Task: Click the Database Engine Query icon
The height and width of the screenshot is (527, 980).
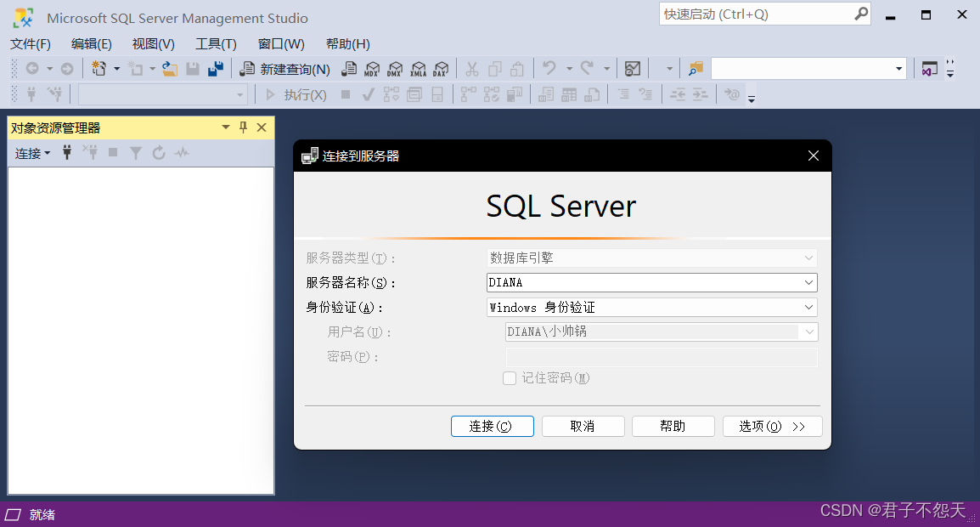Action: click(x=349, y=69)
